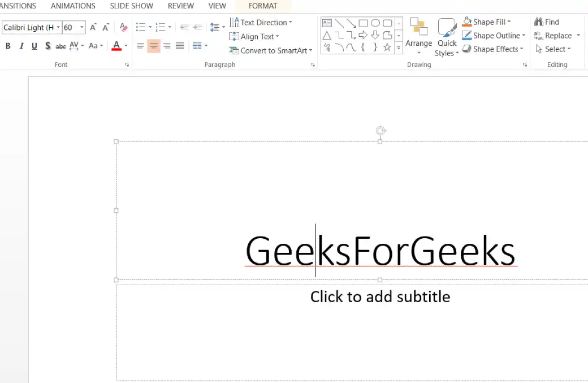The height and width of the screenshot is (383, 588).
Task: Expand the bullets list dropdown
Action: [150, 27]
